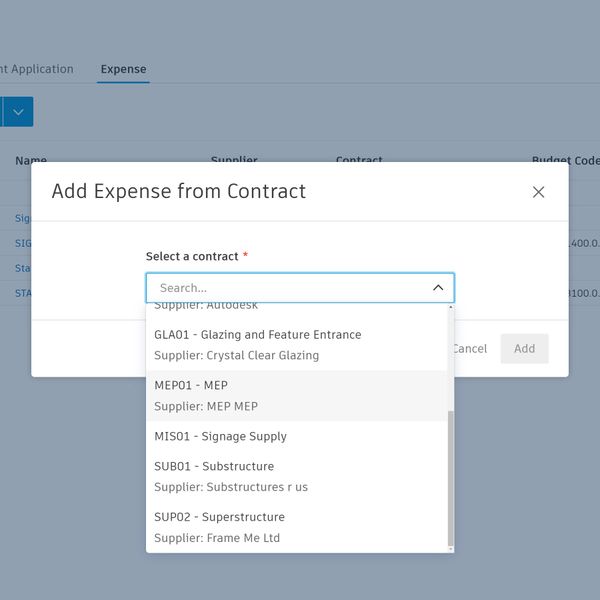
Task: Click the Budget Code column header
Action: click(565, 160)
